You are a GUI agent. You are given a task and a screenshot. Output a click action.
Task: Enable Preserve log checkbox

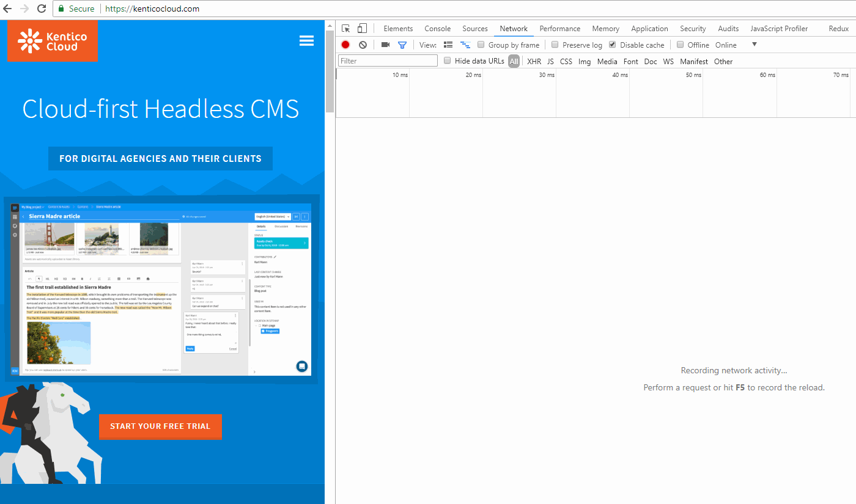click(x=555, y=45)
